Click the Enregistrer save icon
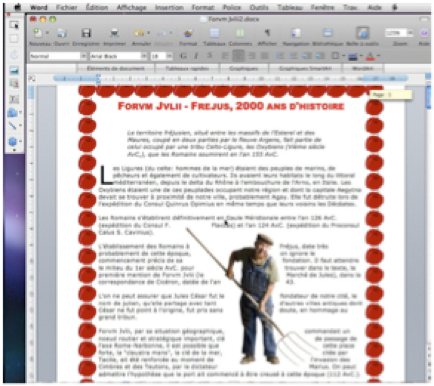Screen dimensions: 434x386 click(86, 33)
